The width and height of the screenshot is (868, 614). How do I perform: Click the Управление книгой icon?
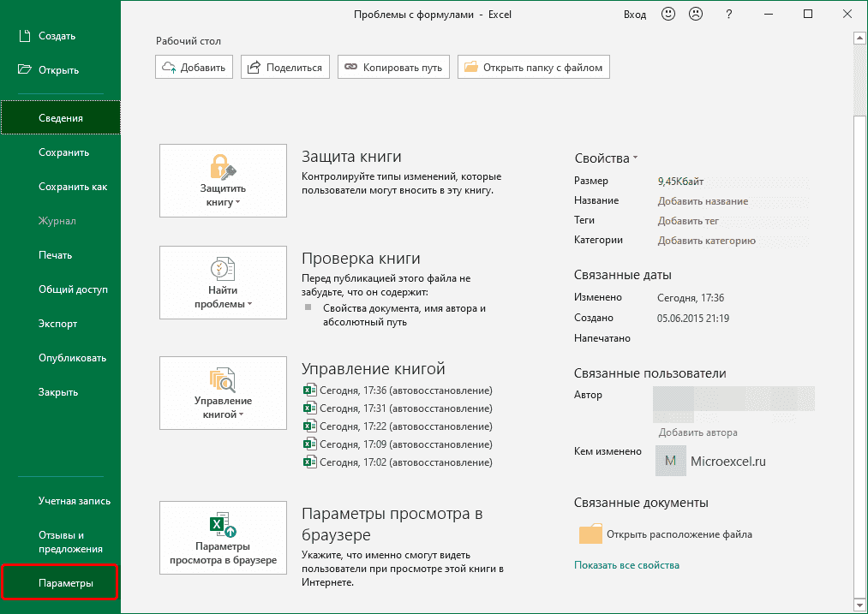223,379
